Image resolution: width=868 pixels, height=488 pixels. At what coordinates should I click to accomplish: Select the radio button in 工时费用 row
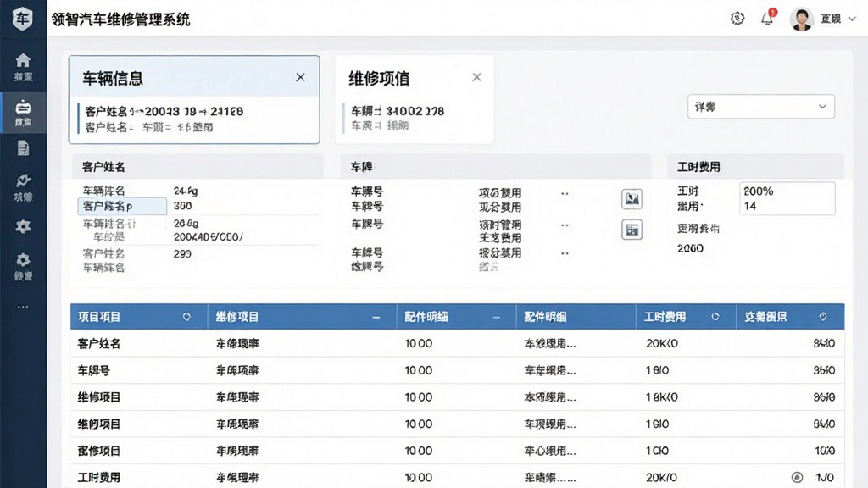coord(797,477)
